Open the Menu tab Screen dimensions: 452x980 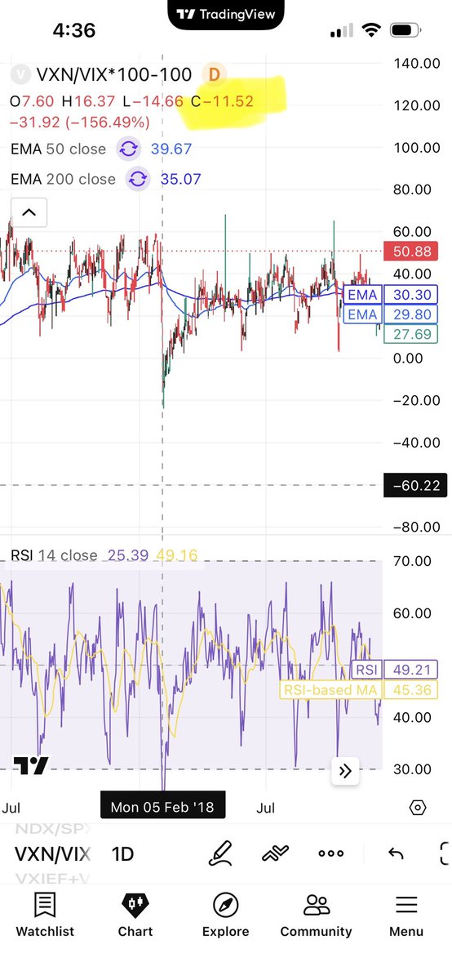pyautogui.click(x=405, y=915)
